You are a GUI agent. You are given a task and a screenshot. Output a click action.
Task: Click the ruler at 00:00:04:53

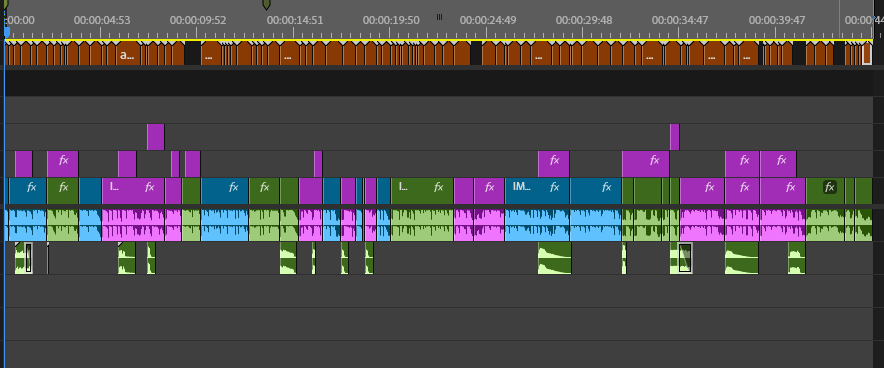pyautogui.click(x=102, y=20)
